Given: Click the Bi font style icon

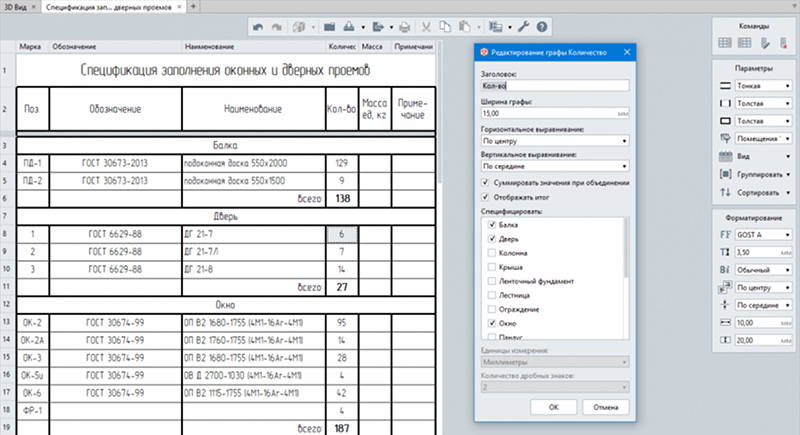Looking at the screenshot, I should click(725, 270).
